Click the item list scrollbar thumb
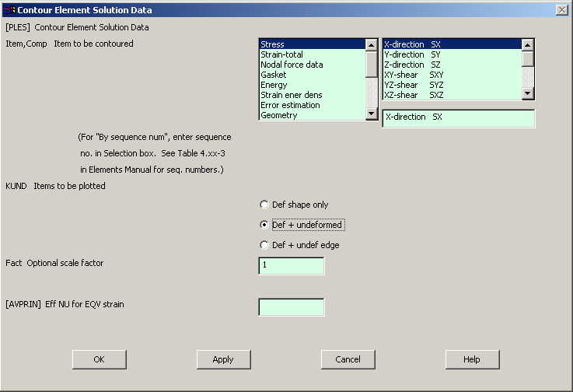The image size is (573, 392). coord(372,64)
